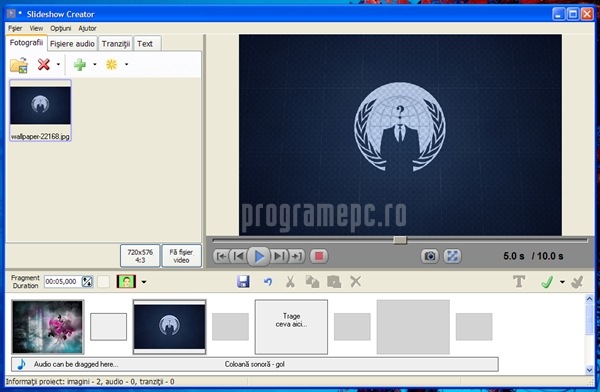
Task: Click the camera snapshot icon
Action: tap(430, 256)
